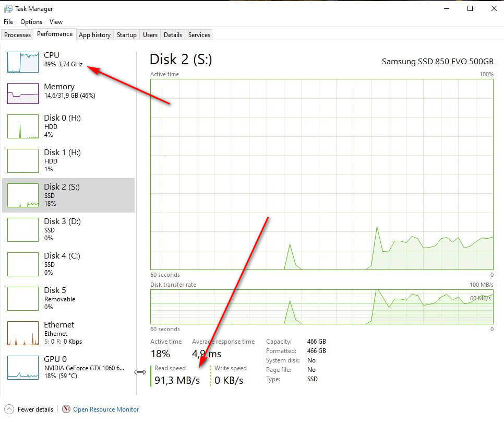Click the Capacity 466 GB value

[x=316, y=341]
